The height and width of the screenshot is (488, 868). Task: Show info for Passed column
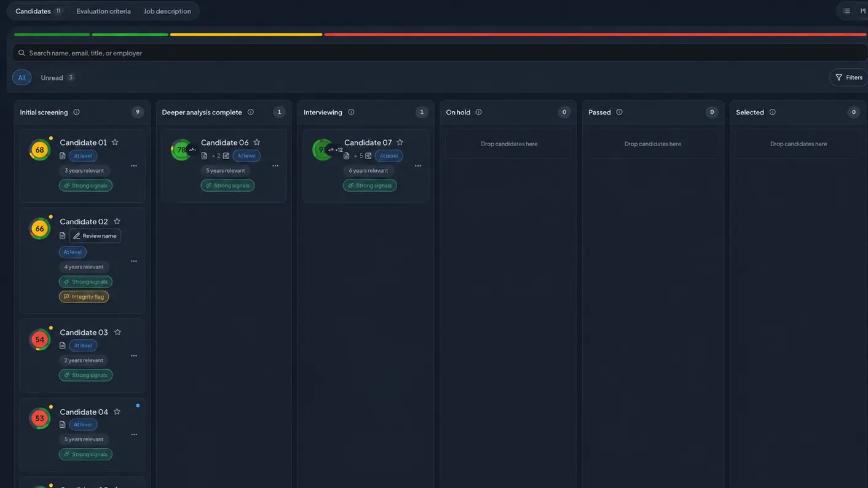tap(619, 112)
